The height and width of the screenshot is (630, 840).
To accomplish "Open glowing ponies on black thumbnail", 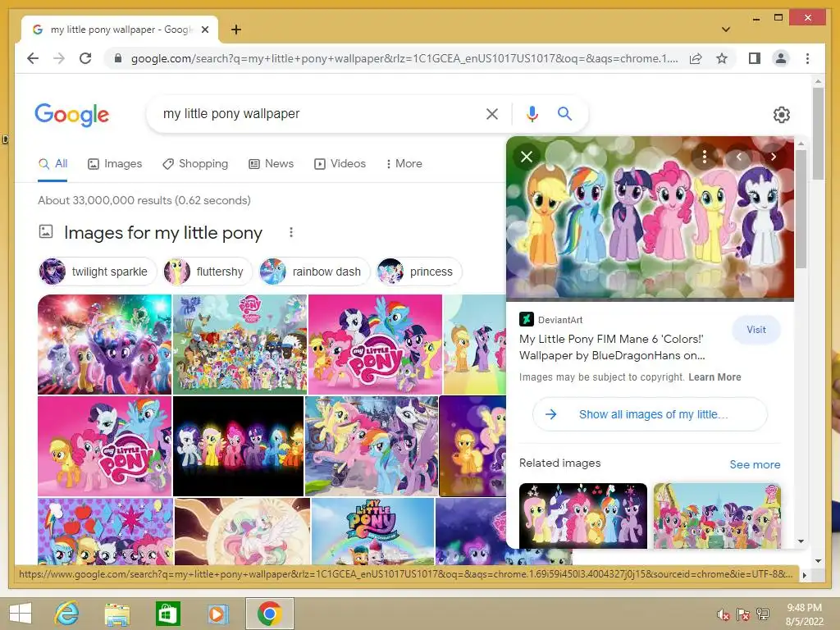I will click(239, 446).
